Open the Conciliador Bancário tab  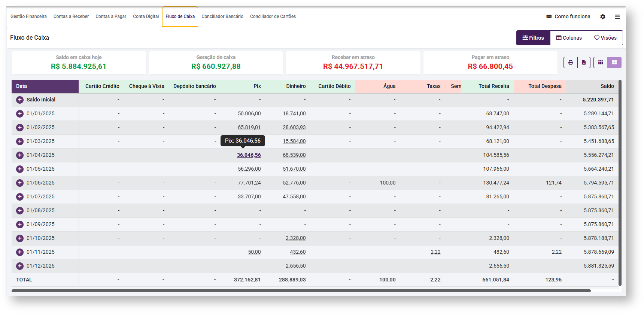(x=222, y=16)
